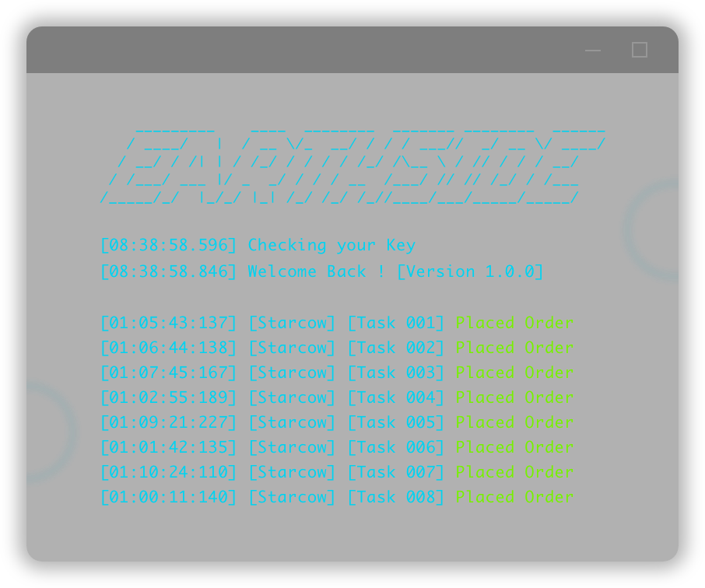Click the [Task 002] label
This screenshot has height=588, width=705.
click(x=396, y=348)
